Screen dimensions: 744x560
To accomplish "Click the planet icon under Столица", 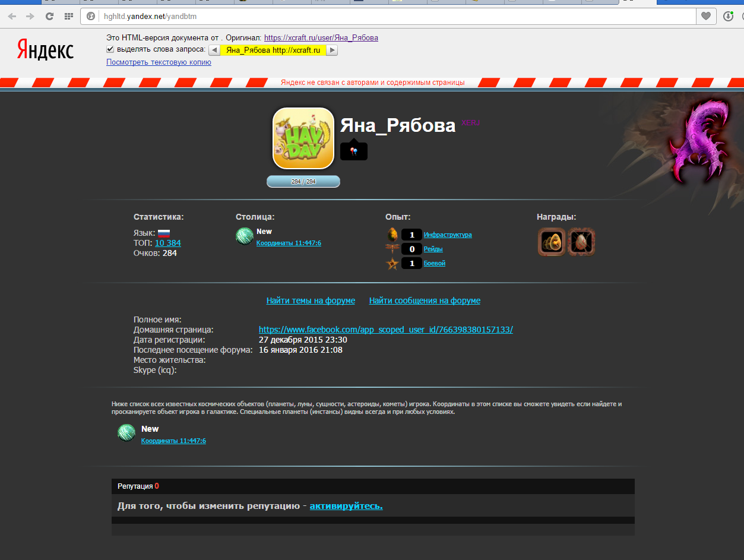I will [245, 236].
